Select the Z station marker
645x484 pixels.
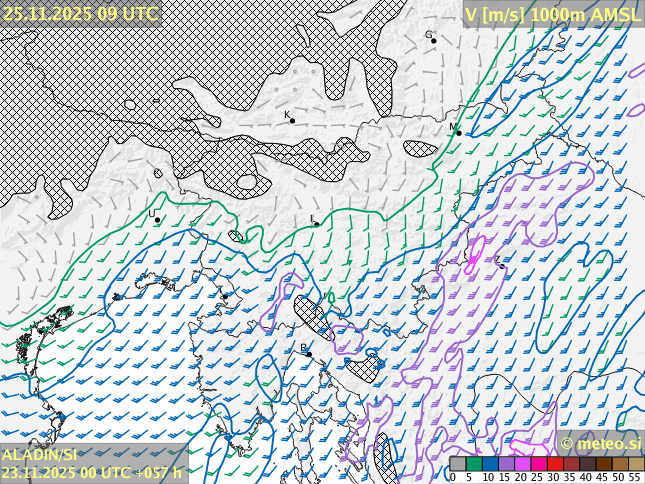click(497, 262)
